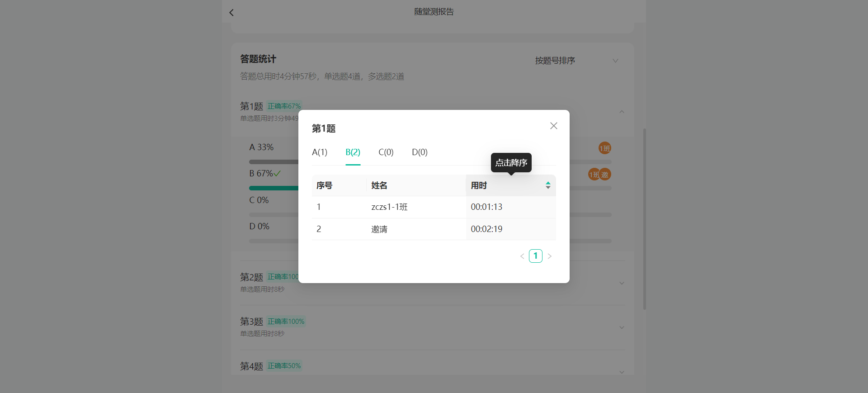Click the 序号 column header

tap(339, 185)
